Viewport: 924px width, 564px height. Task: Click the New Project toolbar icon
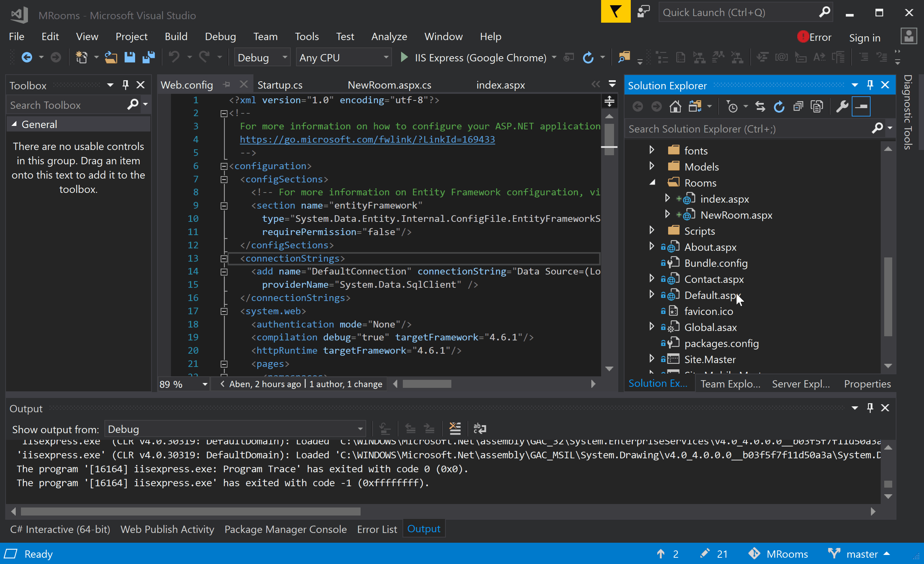coord(81,57)
